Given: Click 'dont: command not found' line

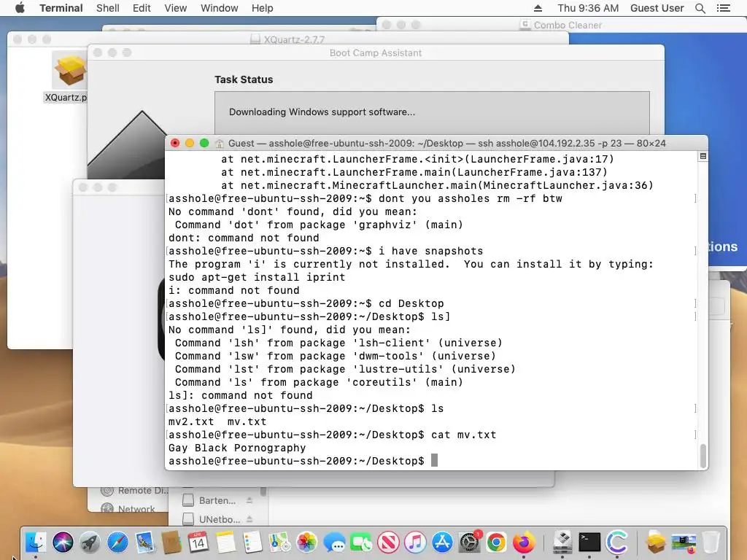Looking at the screenshot, I should coord(244,238).
